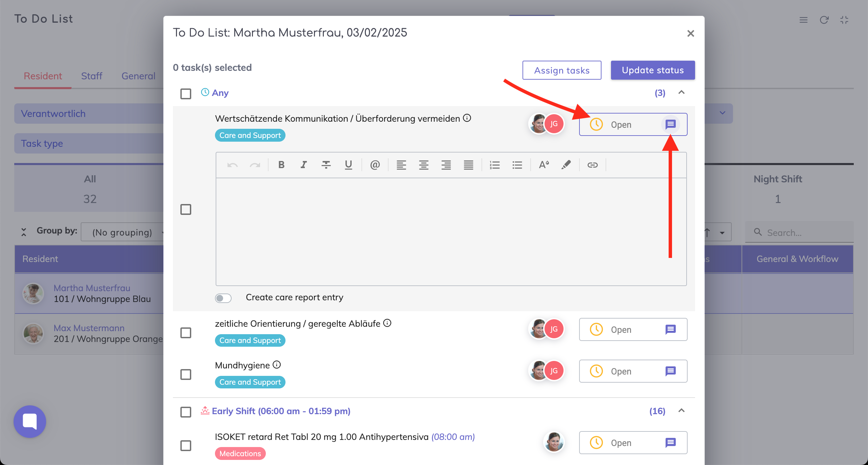This screenshot has height=465, width=868.
Task: Click the numbered list icon
Action: [495, 165]
